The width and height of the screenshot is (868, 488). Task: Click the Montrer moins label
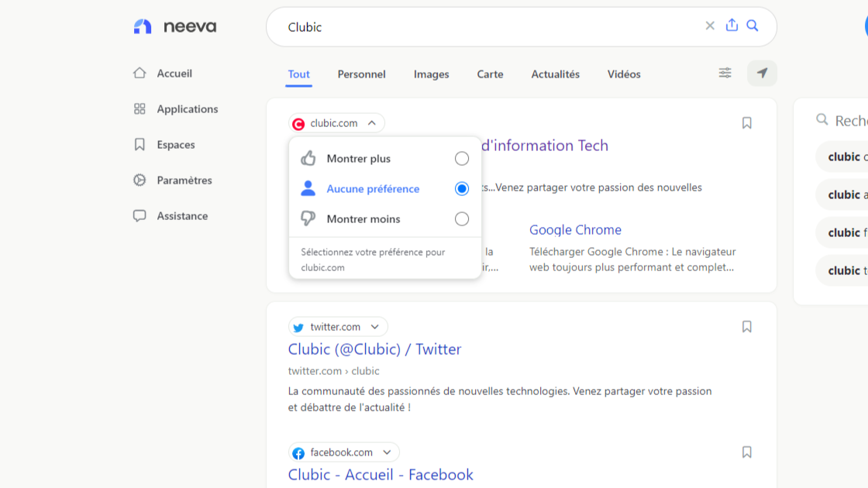point(363,219)
